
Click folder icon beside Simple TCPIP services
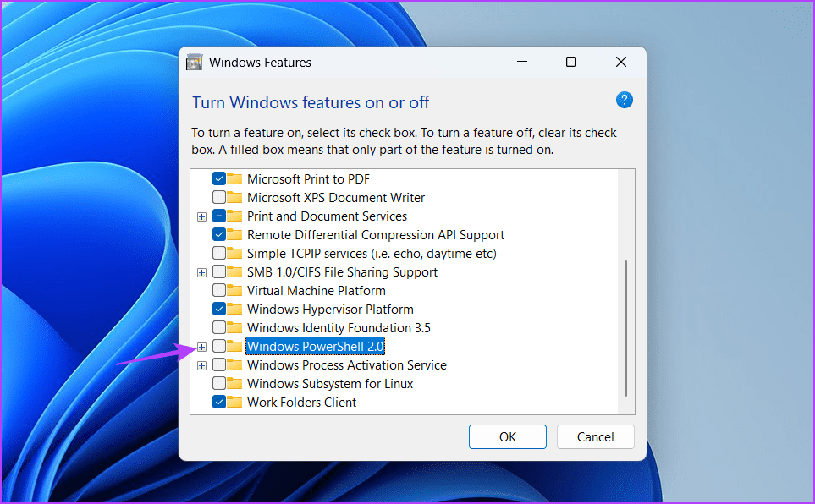[234, 254]
